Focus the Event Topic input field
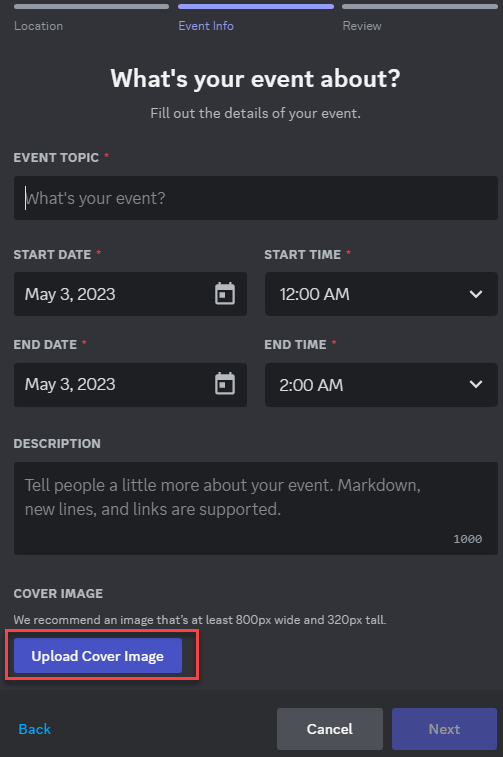The height and width of the screenshot is (757, 503). 256,198
